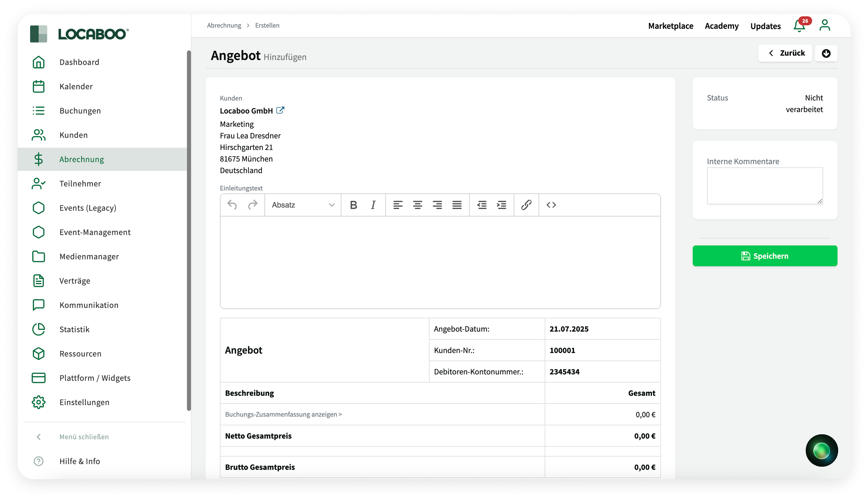Viewport: 868px width, 500px height.
Task: Open source code view icon
Action: 551,205
